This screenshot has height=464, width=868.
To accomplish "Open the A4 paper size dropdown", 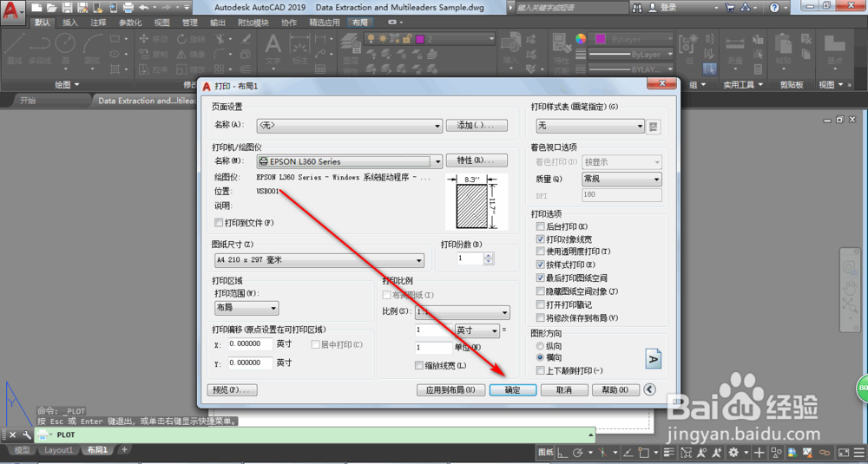I will 319,260.
